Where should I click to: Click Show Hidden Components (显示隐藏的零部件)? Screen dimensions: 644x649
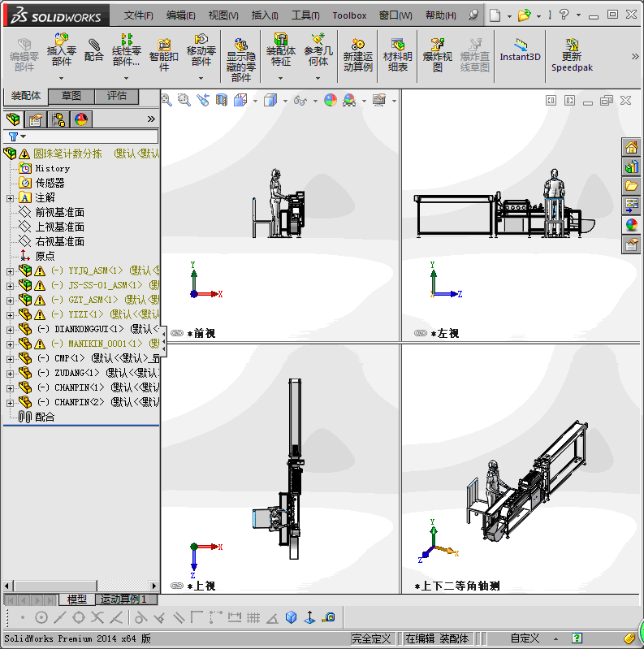[241, 60]
